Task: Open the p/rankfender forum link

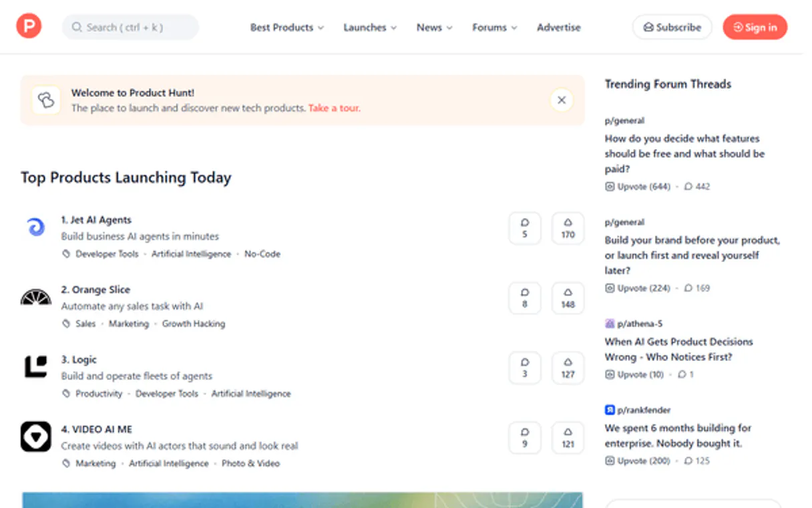Action: click(644, 410)
